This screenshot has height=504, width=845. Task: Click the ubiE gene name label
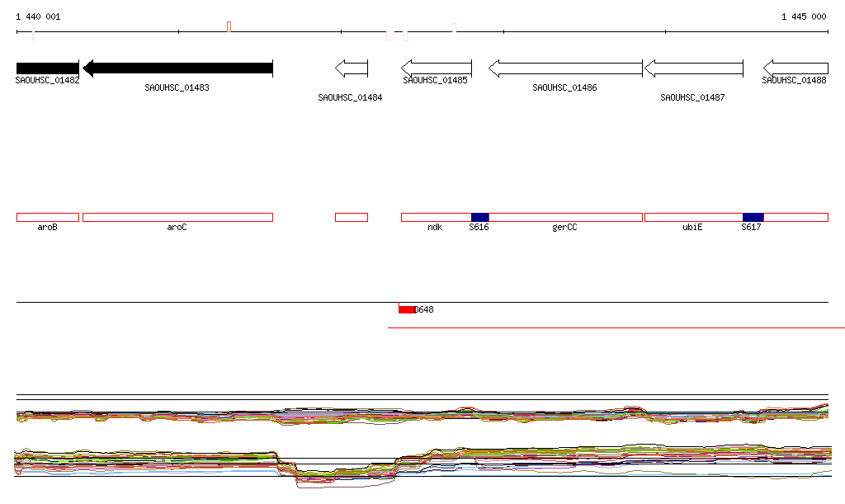692,227
